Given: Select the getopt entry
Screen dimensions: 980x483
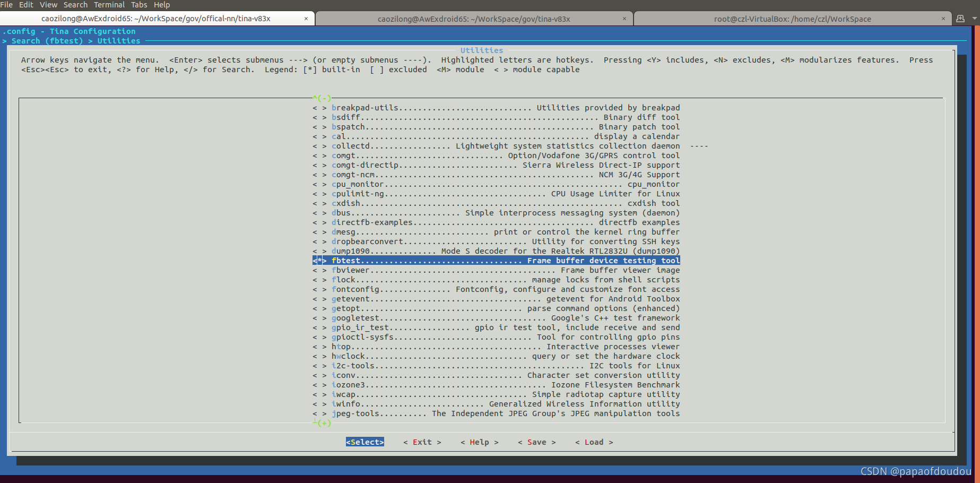Looking at the screenshot, I should pos(496,308).
